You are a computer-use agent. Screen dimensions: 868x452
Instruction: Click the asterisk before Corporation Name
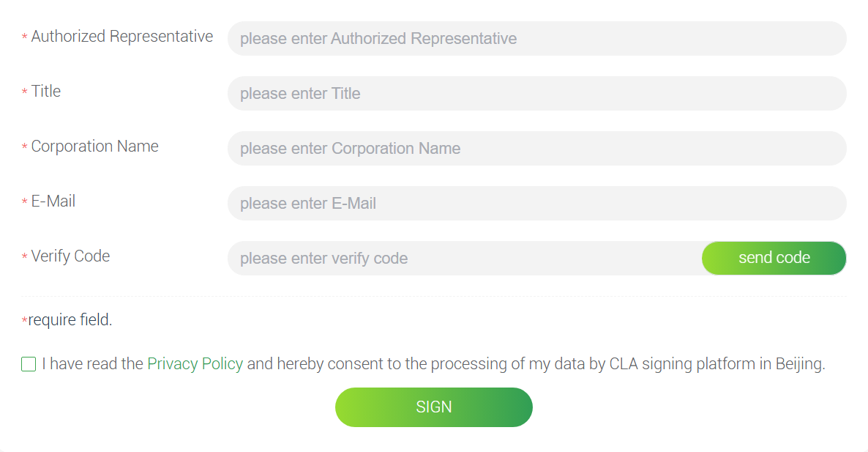[x=25, y=147]
